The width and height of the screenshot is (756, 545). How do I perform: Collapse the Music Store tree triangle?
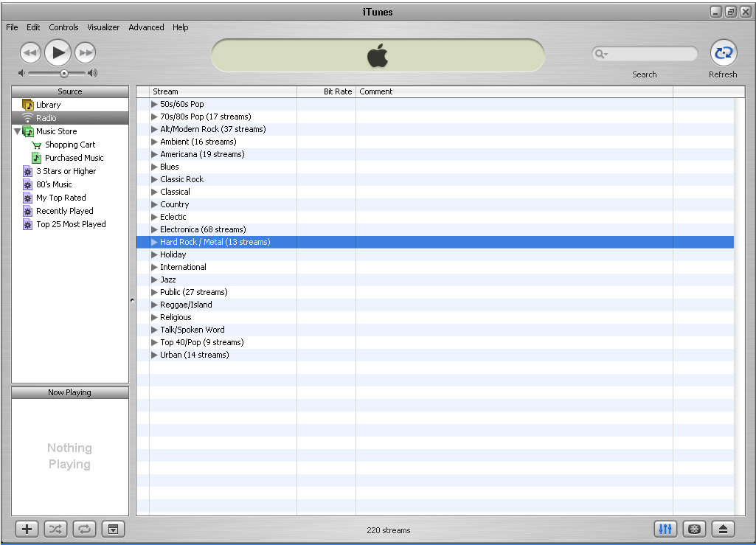(18, 131)
